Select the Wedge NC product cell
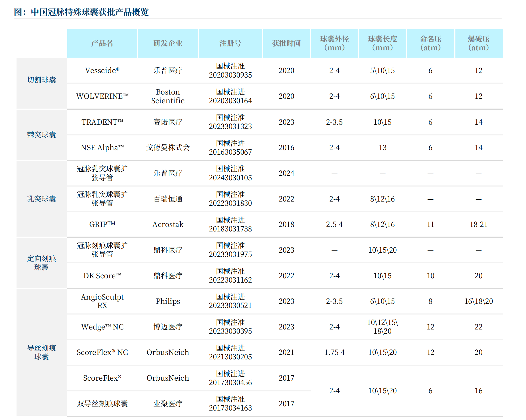Viewport: 526px width, 420px height. click(102, 327)
